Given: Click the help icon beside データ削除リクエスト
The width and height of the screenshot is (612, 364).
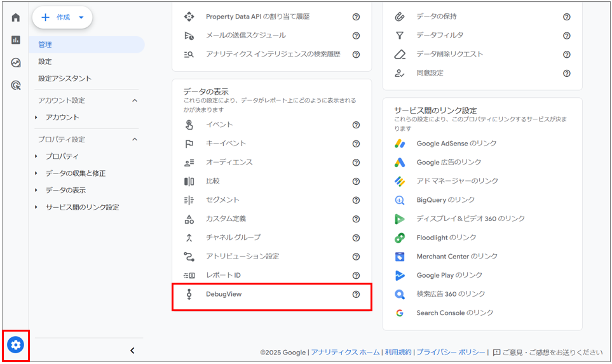Looking at the screenshot, I should tap(567, 54).
